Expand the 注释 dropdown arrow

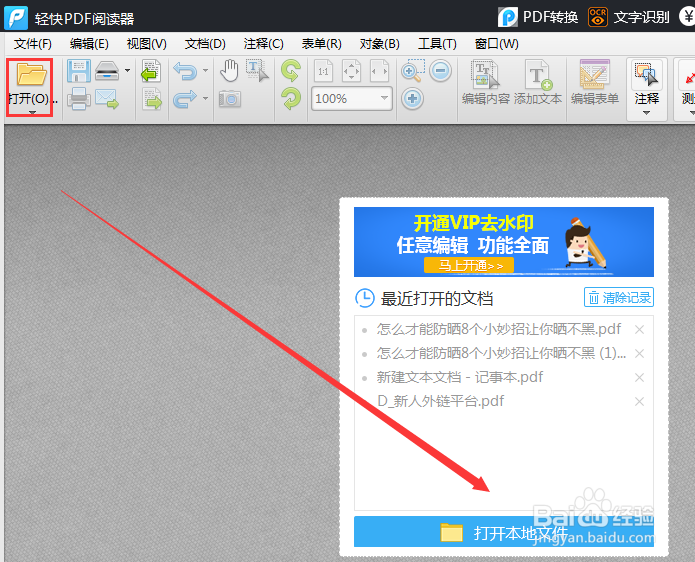pos(647,113)
